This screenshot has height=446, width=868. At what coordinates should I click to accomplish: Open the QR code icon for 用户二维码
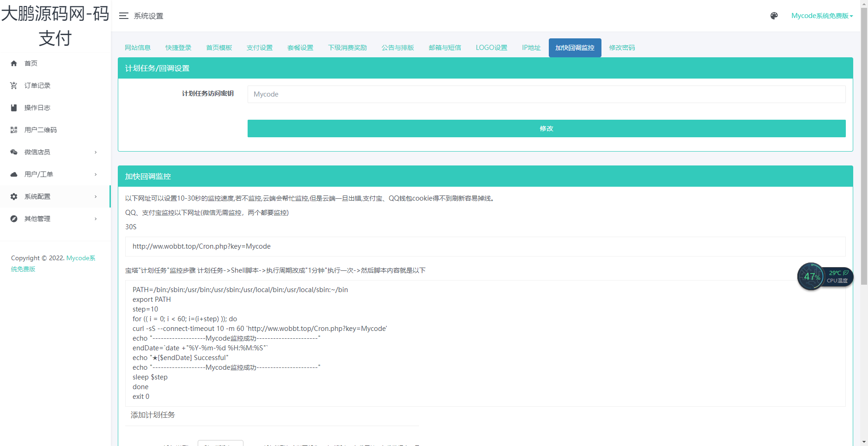coord(14,130)
